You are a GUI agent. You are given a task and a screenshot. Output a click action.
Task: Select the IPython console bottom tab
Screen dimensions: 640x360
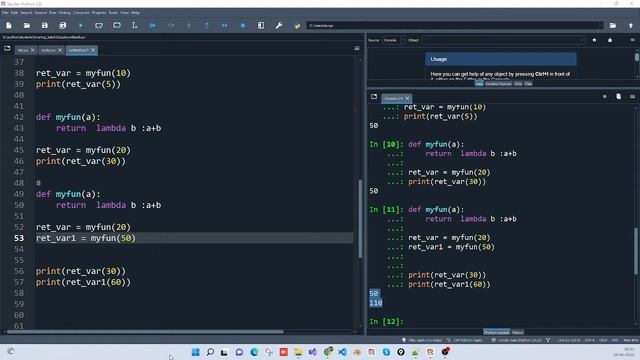point(496,332)
